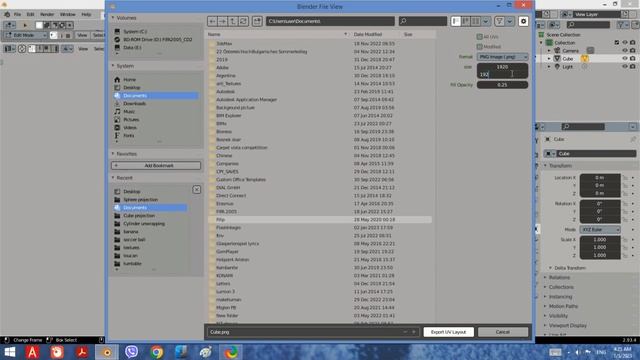Open Edit menu in Blender window

pos(30,14)
